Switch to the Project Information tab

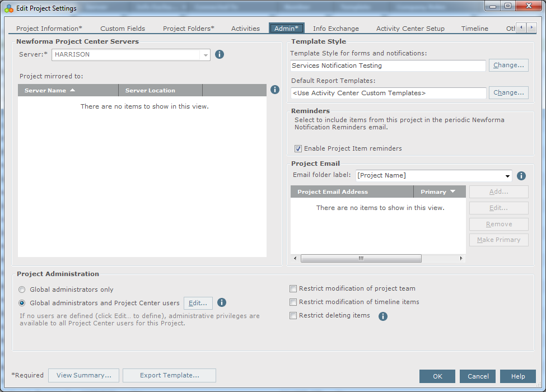point(49,29)
